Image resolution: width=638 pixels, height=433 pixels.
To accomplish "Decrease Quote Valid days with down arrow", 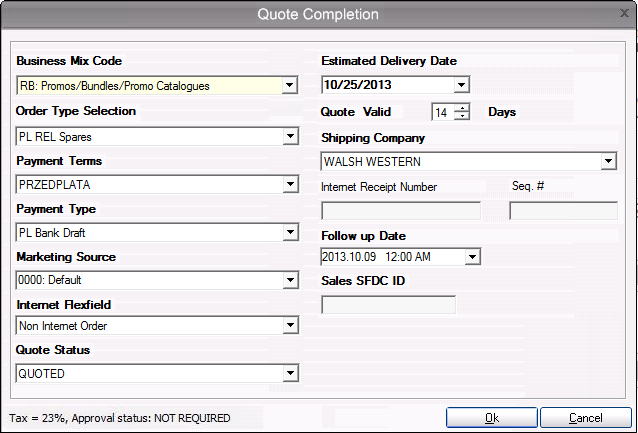I will pos(462,116).
